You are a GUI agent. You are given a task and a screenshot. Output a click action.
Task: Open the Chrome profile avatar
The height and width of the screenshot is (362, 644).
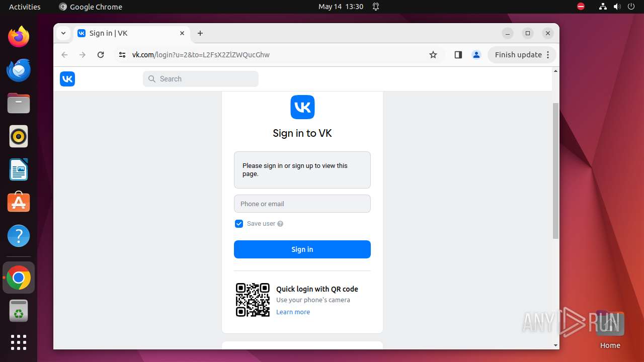tap(476, 55)
